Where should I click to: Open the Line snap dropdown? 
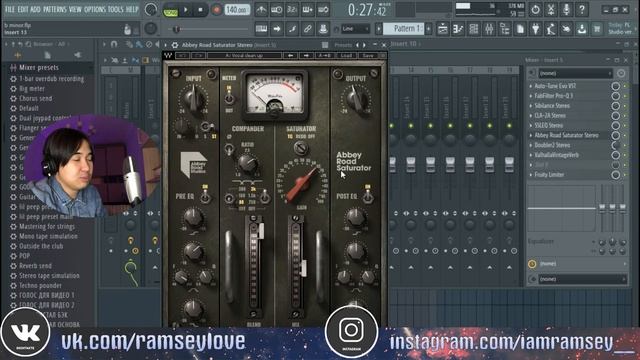click(x=355, y=29)
